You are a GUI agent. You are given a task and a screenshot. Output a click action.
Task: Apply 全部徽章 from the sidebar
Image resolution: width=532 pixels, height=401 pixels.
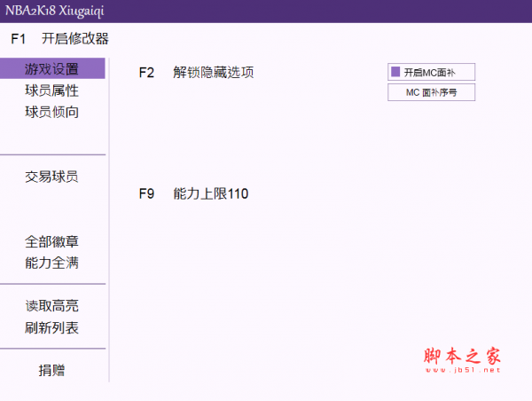pyautogui.click(x=51, y=242)
